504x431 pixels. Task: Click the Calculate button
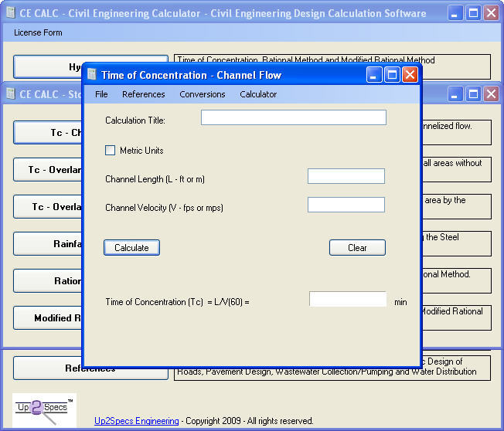[131, 248]
